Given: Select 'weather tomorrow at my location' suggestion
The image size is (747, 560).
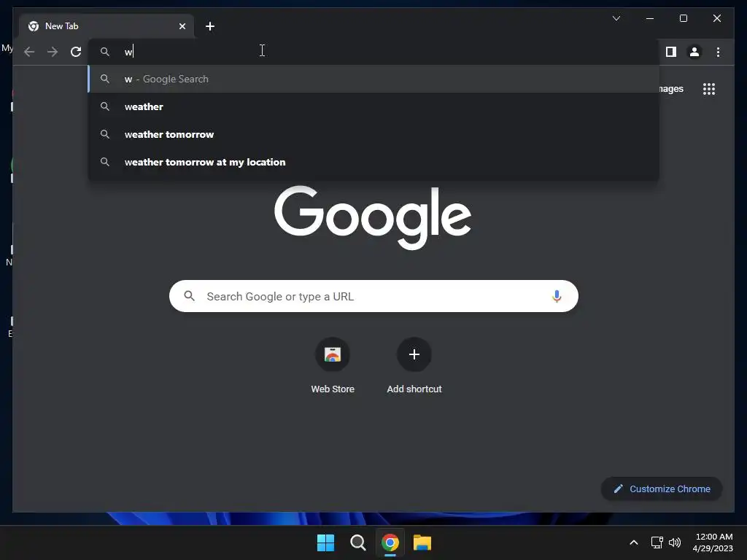Looking at the screenshot, I should coord(374,162).
